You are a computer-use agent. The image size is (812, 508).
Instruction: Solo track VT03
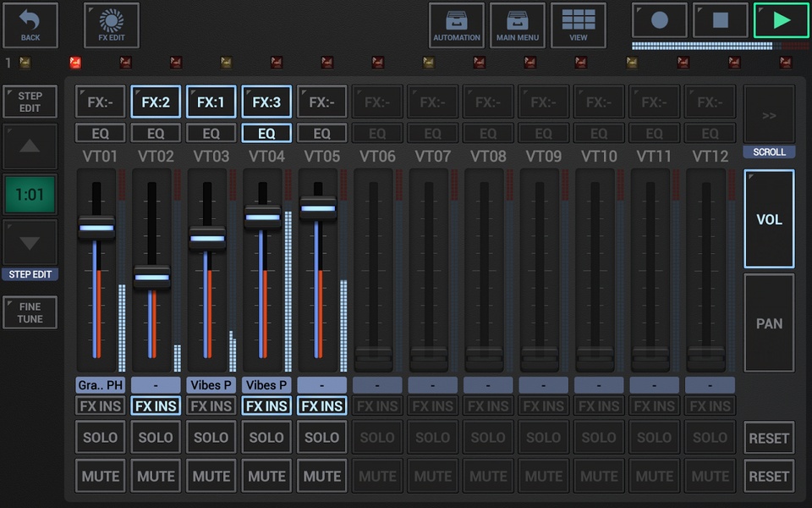click(x=211, y=438)
